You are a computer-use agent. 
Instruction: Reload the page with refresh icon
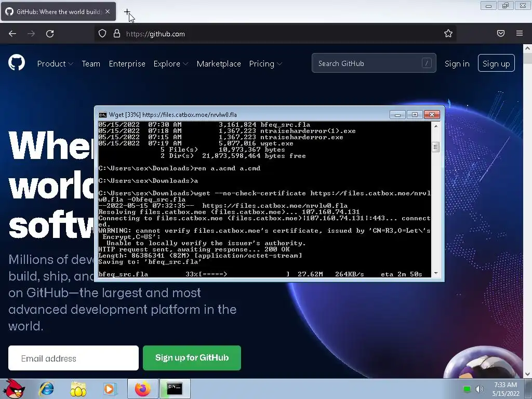tap(50, 34)
